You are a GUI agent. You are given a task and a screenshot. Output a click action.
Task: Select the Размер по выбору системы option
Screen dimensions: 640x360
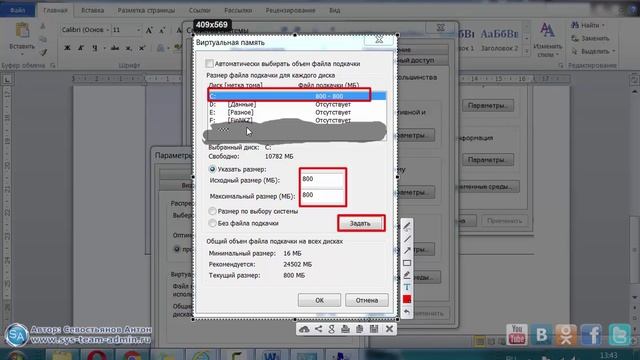point(212,211)
